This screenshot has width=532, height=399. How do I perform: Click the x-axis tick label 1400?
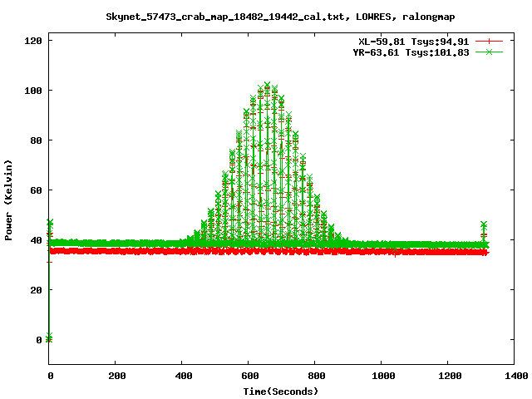(x=516, y=376)
